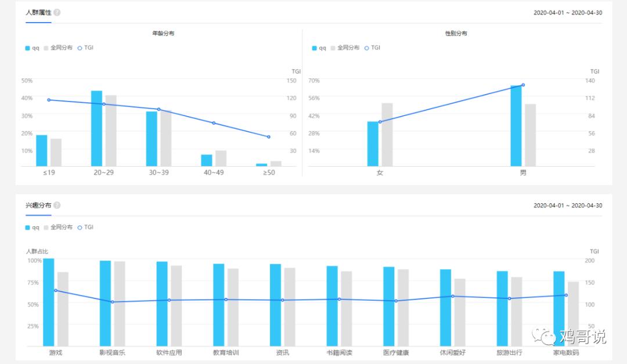Click the 性别分布 chart title
The height and width of the screenshot is (364, 627).
coord(456,33)
